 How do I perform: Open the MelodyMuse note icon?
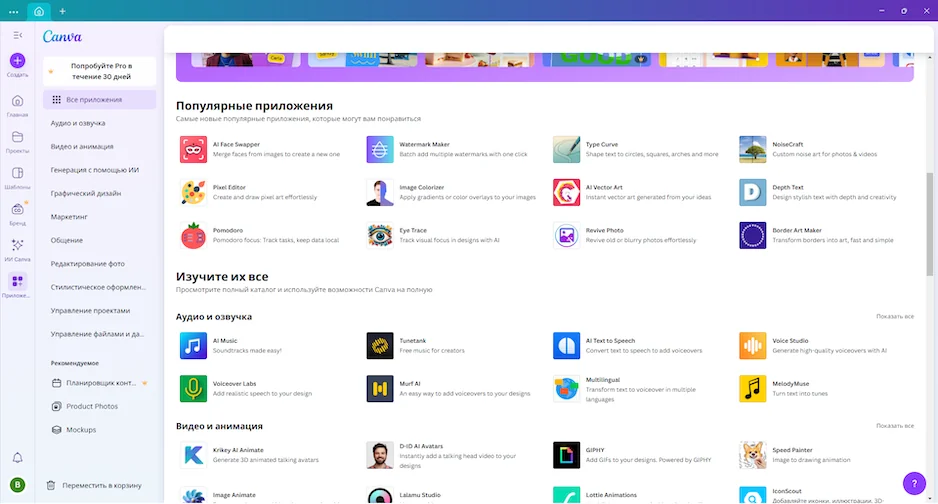[x=753, y=389]
